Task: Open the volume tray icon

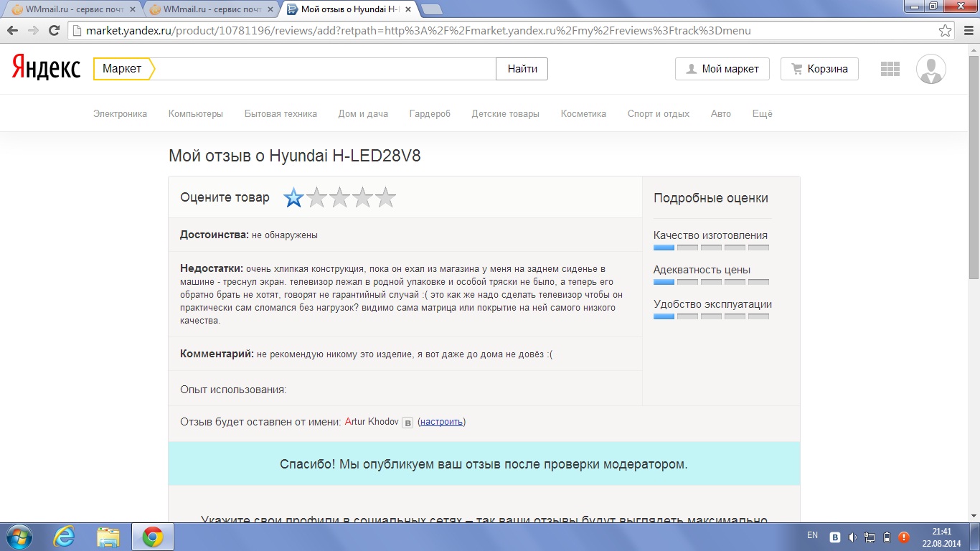Action: coord(852,537)
